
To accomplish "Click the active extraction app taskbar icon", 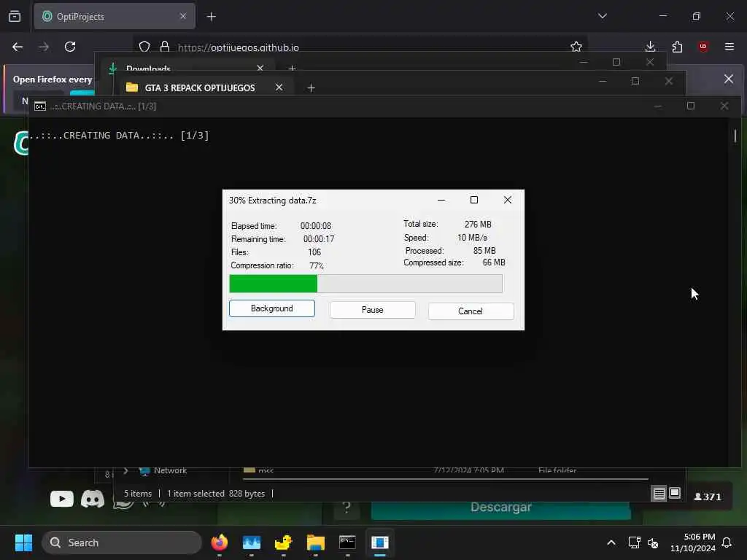I will point(379,542).
